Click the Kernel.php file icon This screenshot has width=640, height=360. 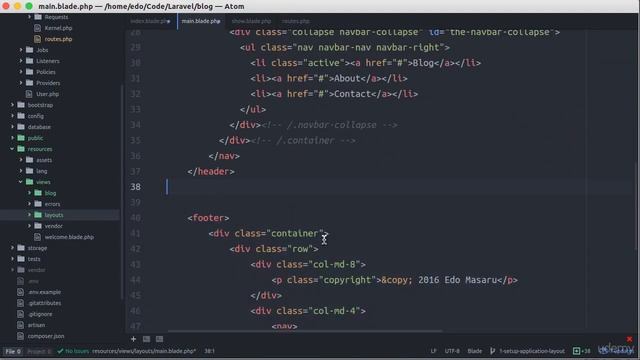[38, 28]
